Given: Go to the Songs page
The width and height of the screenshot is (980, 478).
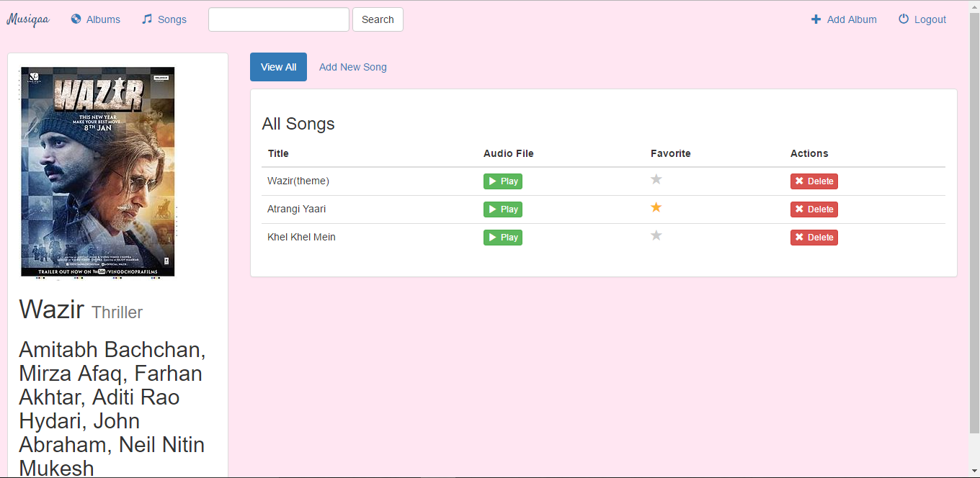Looking at the screenshot, I should pyautogui.click(x=164, y=19).
